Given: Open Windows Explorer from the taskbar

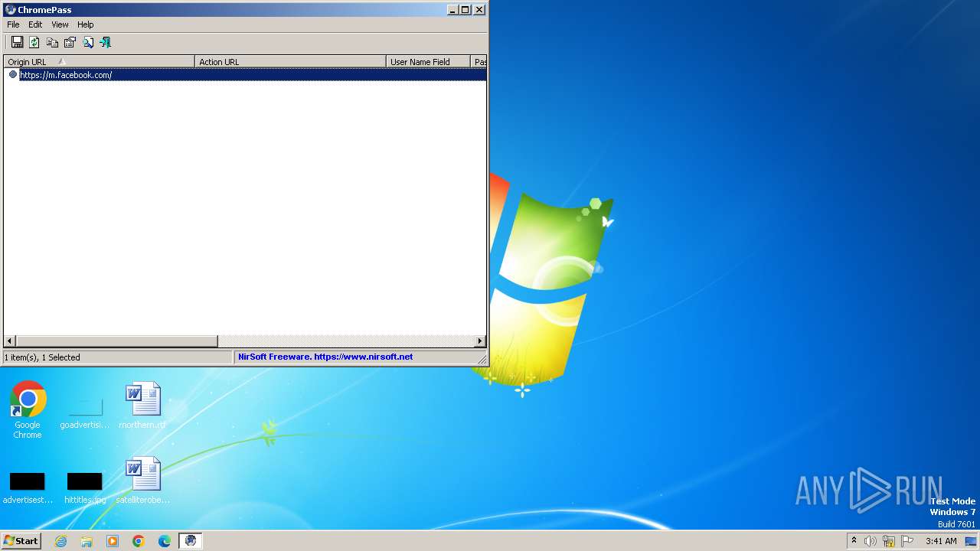Looking at the screenshot, I should [87, 541].
